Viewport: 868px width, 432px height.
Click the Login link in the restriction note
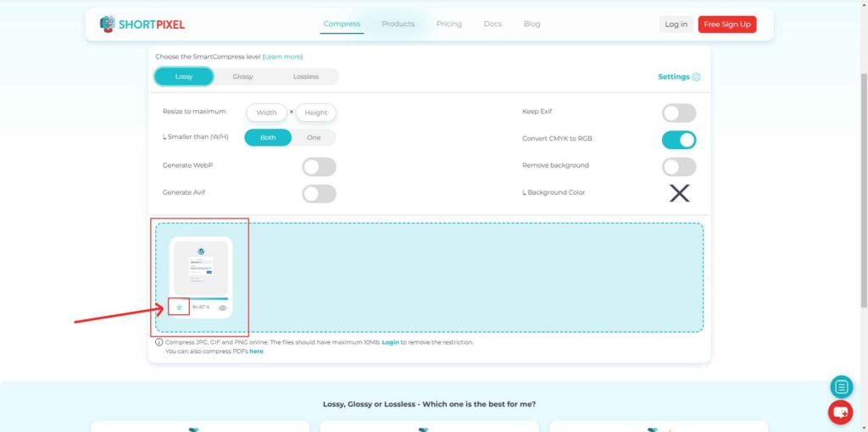click(390, 342)
